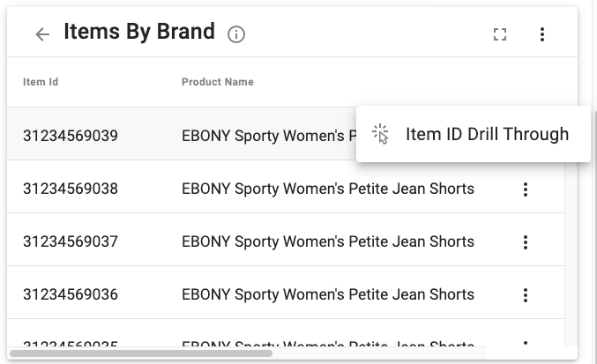The width and height of the screenshot is (597, 364).
Task: Click product name in the 31234569037 row
Action: pos(328,241)
